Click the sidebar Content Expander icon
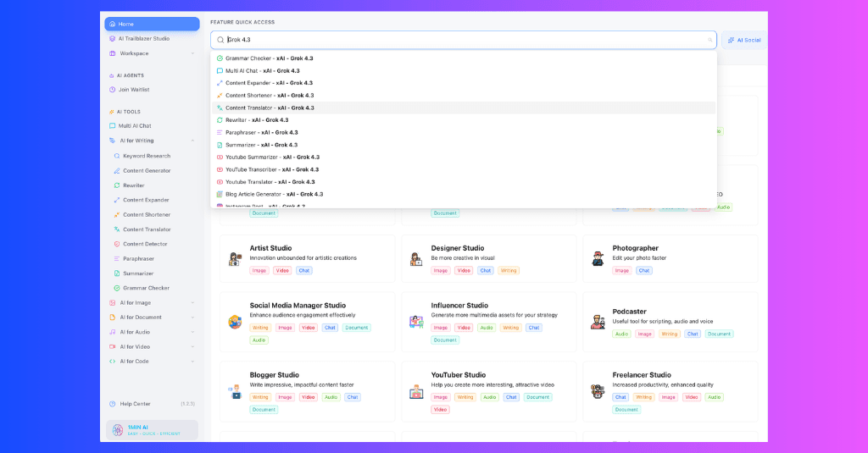The height and width of the screenshot is (453, 868). 117,200
